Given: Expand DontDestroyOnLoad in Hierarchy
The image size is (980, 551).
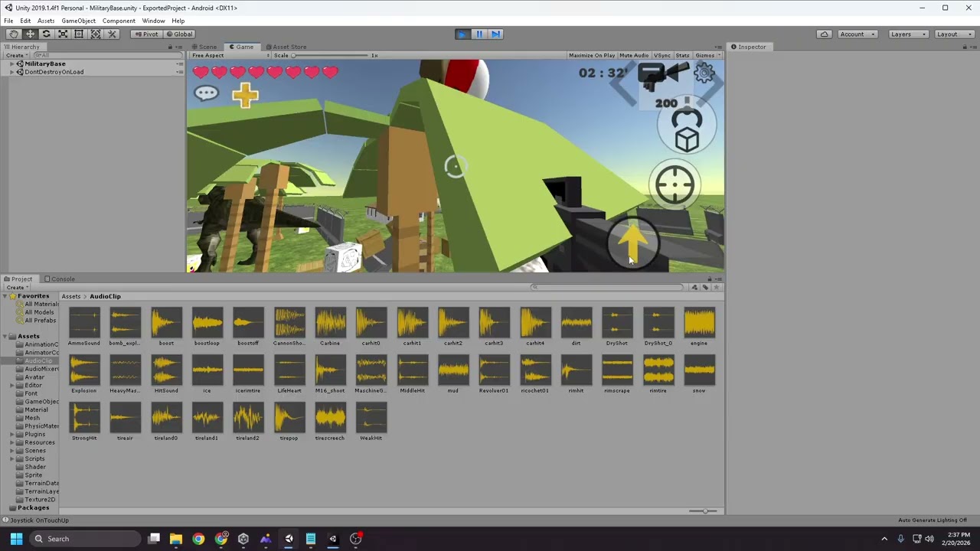Looking at the screenshot, I should 12,72.
